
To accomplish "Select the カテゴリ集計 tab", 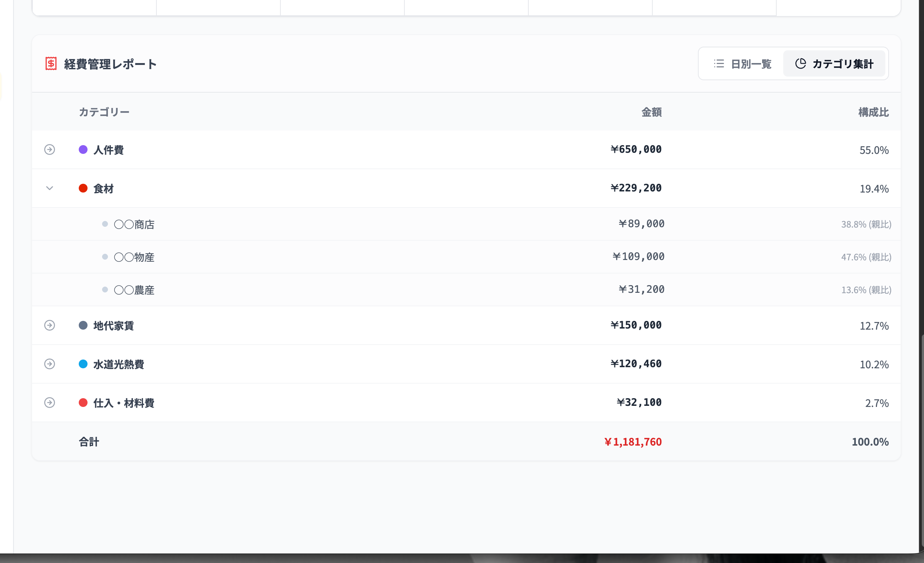I will (834, 64).
